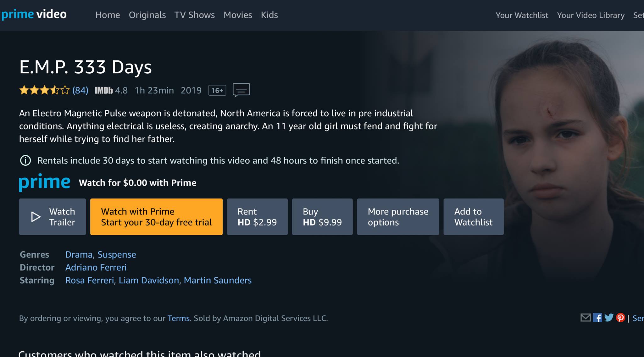
Task: Rent the movie in HD for $2.99
Action: coord(257,217)
